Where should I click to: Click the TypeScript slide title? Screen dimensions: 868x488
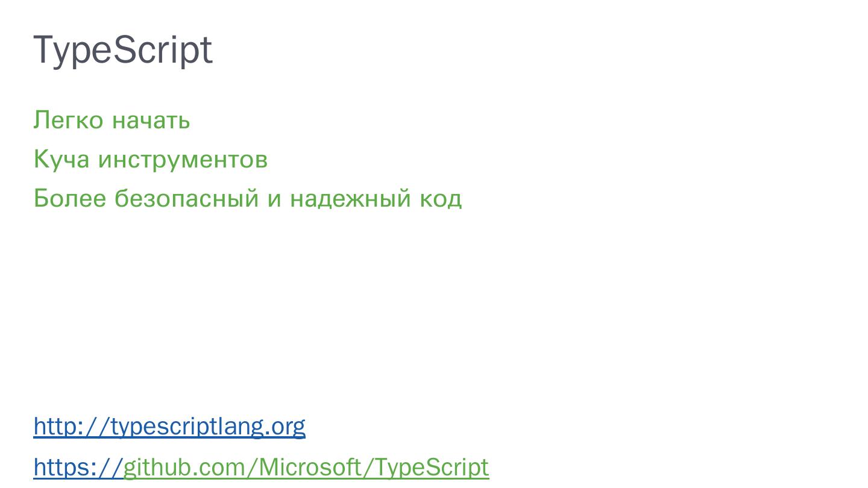[123, 49]
